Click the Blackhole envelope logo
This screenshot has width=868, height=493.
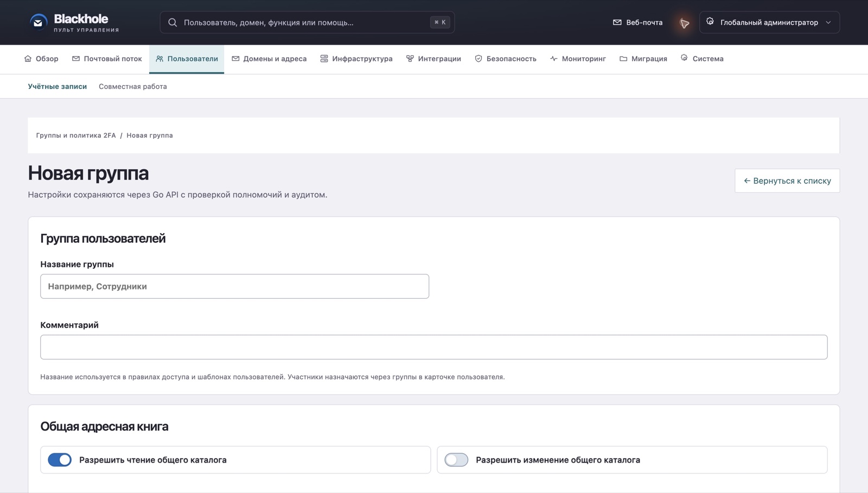pyautogui.click(x=38, y=22)
